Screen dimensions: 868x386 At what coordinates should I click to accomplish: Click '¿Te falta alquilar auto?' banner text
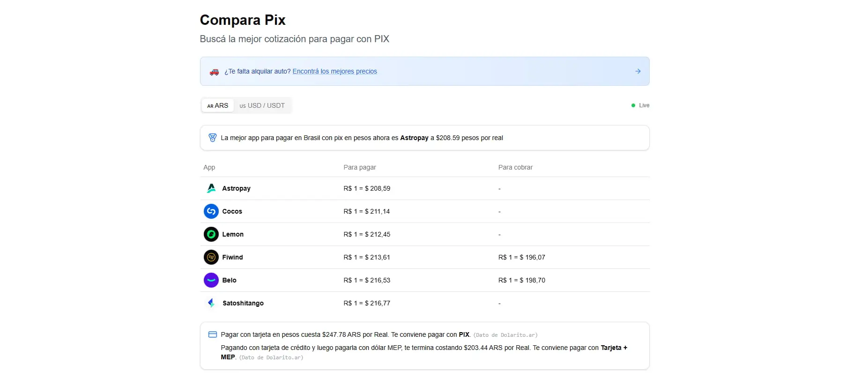(x=257, y=71)
